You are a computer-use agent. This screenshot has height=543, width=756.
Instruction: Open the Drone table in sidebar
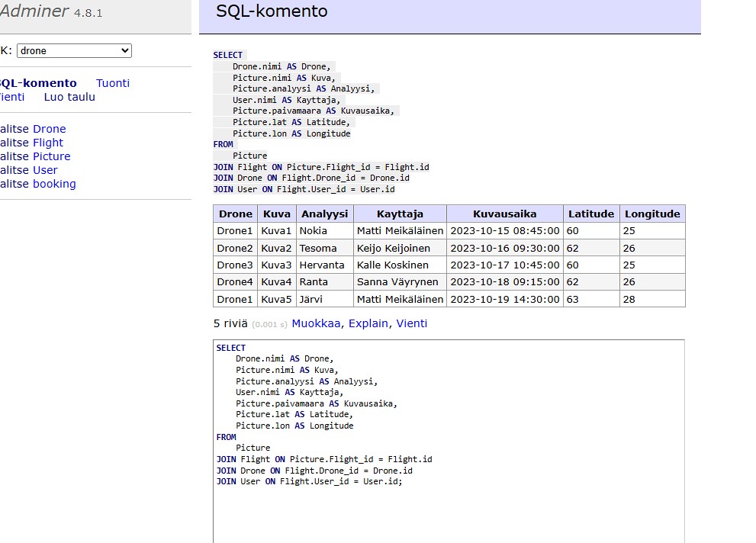click(49, 129)
